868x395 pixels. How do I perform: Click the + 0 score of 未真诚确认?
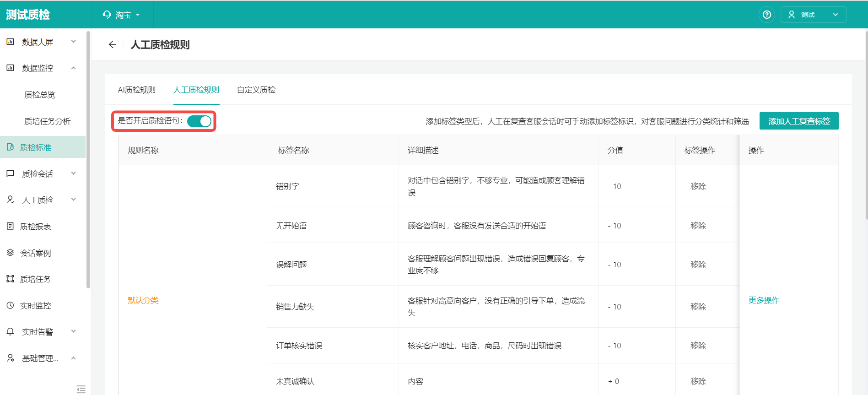click(x=614, y=381)
